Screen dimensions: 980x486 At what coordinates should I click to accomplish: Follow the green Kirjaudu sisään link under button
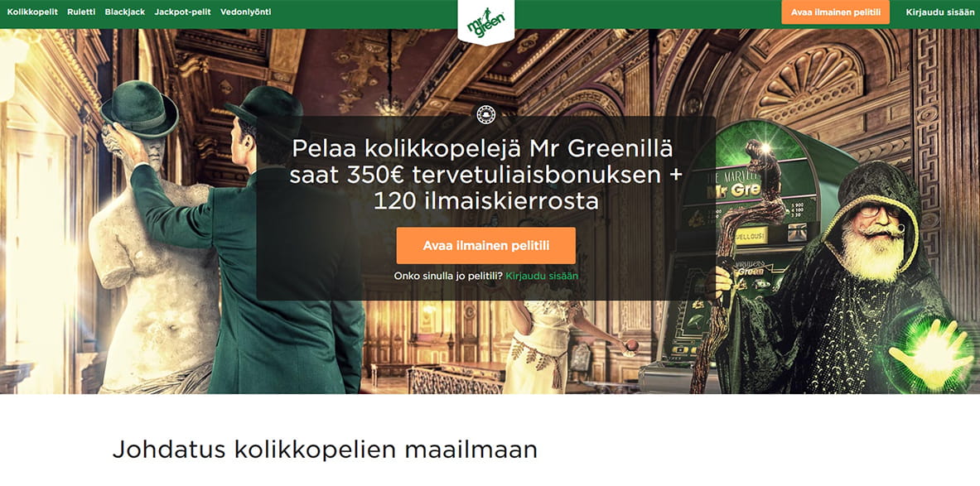tap(542, 275)
